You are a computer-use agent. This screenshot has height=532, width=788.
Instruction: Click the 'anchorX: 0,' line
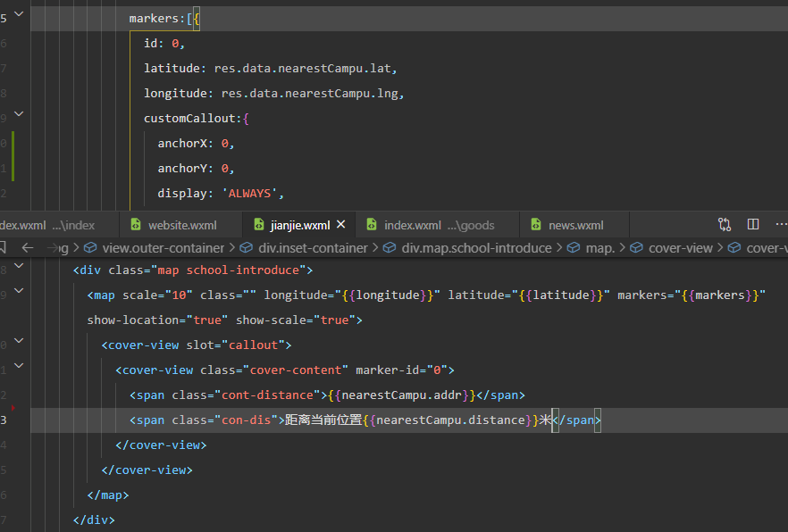click(x=196, y=144)
